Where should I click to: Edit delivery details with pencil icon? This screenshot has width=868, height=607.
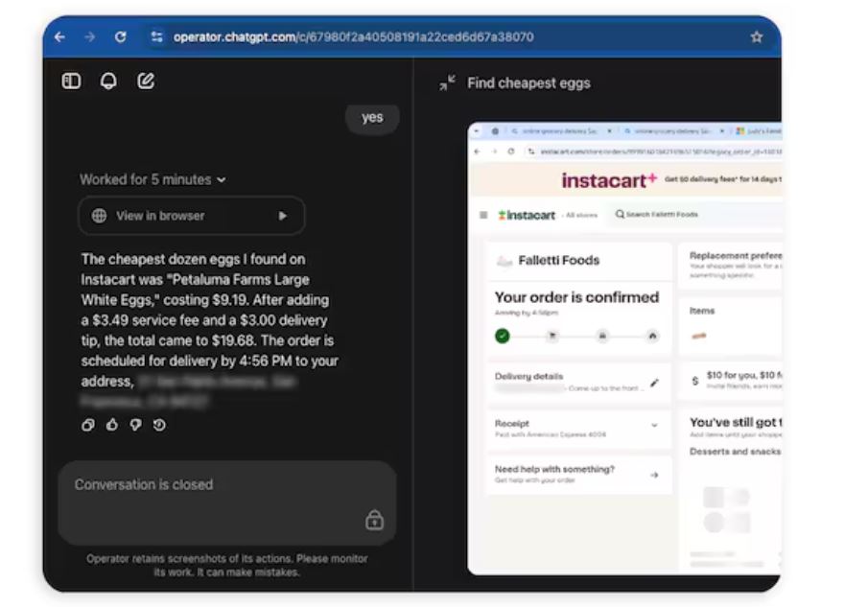point(654,383)
